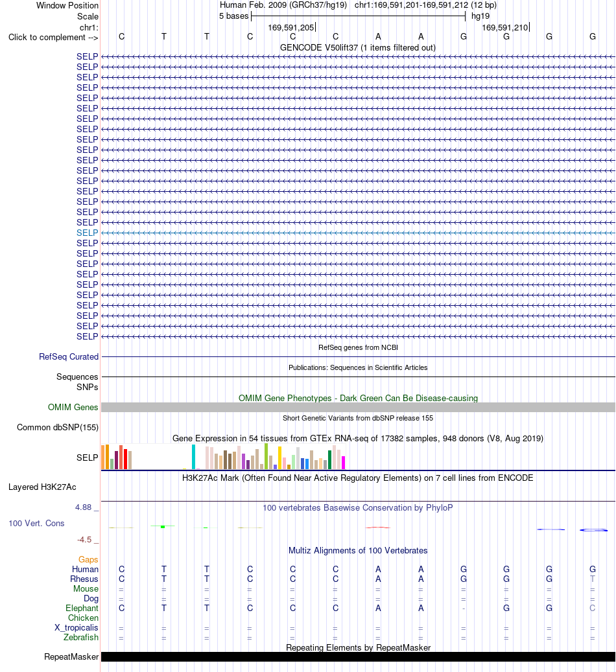The width and height of the screenshot is (616, 672).
Task: Click the 4.88 PhyloP upper scale value
Action: (83, 507)
